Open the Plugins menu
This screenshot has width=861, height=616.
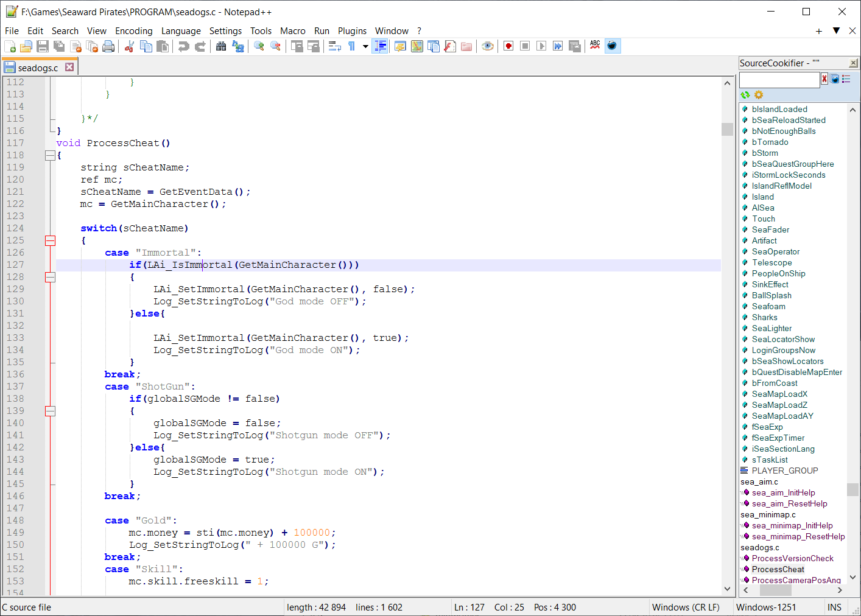352,31
